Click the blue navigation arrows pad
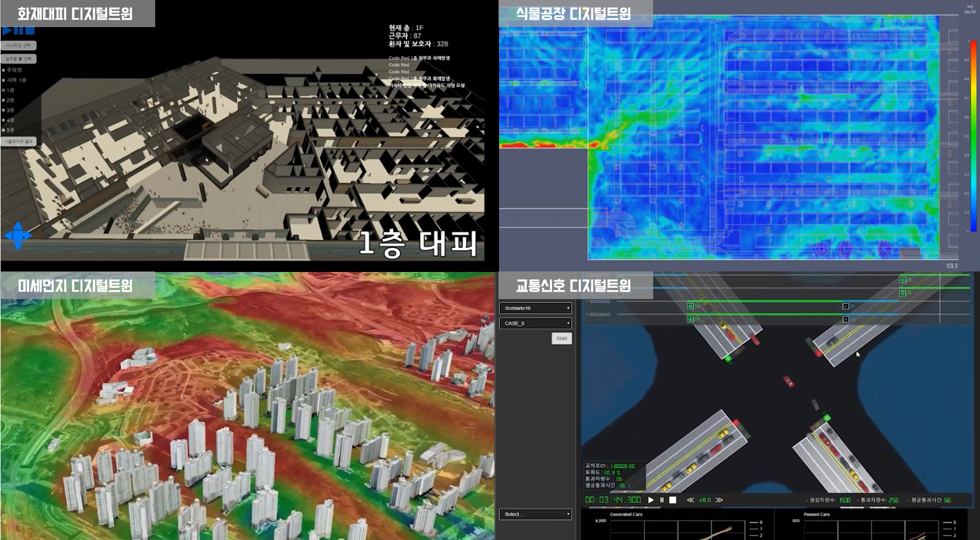The height and width of the screenshot is (540, 980). tap(18, 235)
